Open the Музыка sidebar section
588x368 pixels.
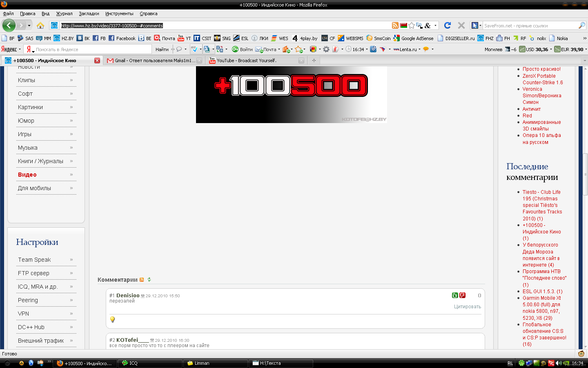(28, 148)
